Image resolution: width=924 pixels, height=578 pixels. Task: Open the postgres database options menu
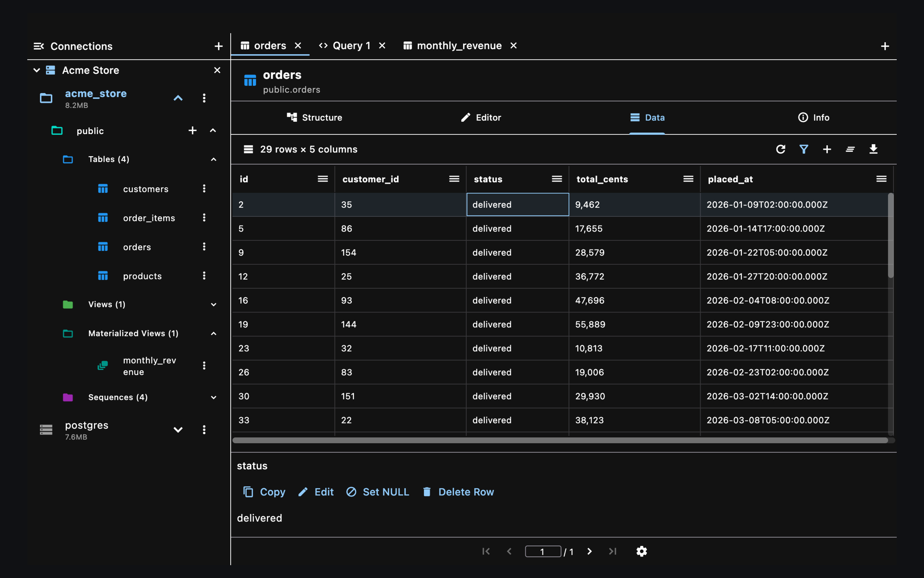click(x=204, y=430)
